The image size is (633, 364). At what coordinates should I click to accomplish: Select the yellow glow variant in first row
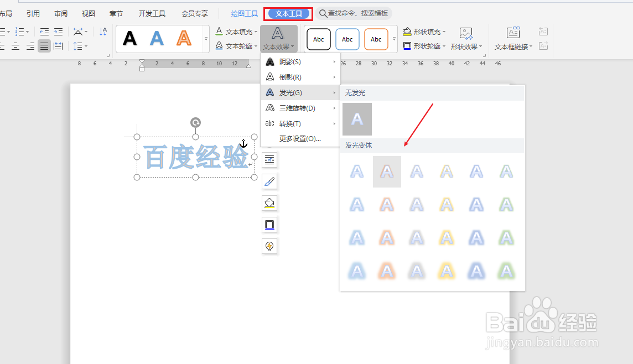pos(447,172)
